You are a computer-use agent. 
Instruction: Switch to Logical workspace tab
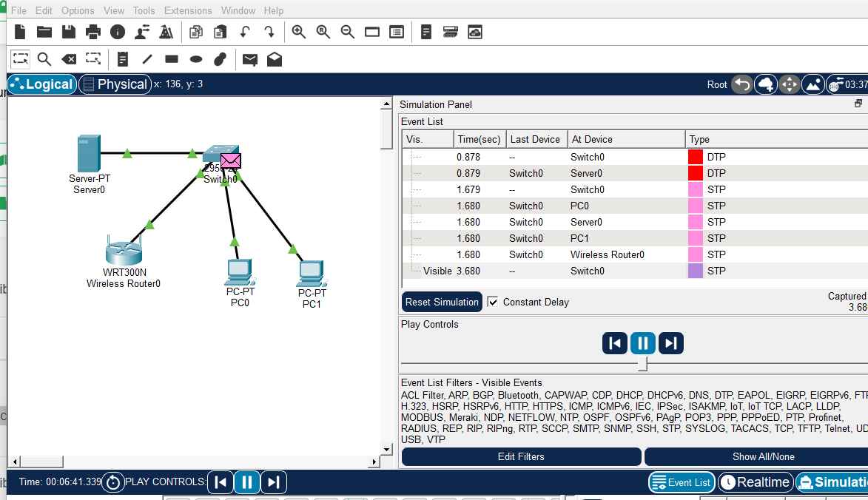[x=42, y=84]
